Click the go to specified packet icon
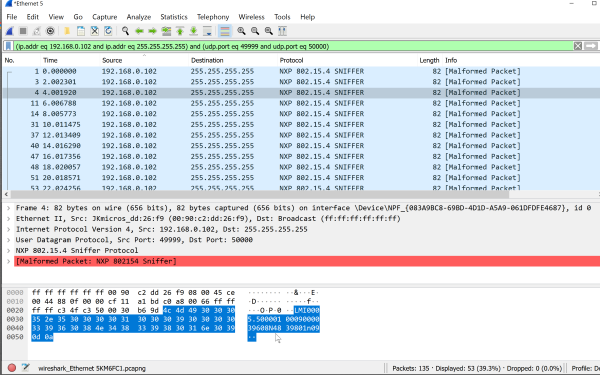600x375 pixels. tap(166, 31)
